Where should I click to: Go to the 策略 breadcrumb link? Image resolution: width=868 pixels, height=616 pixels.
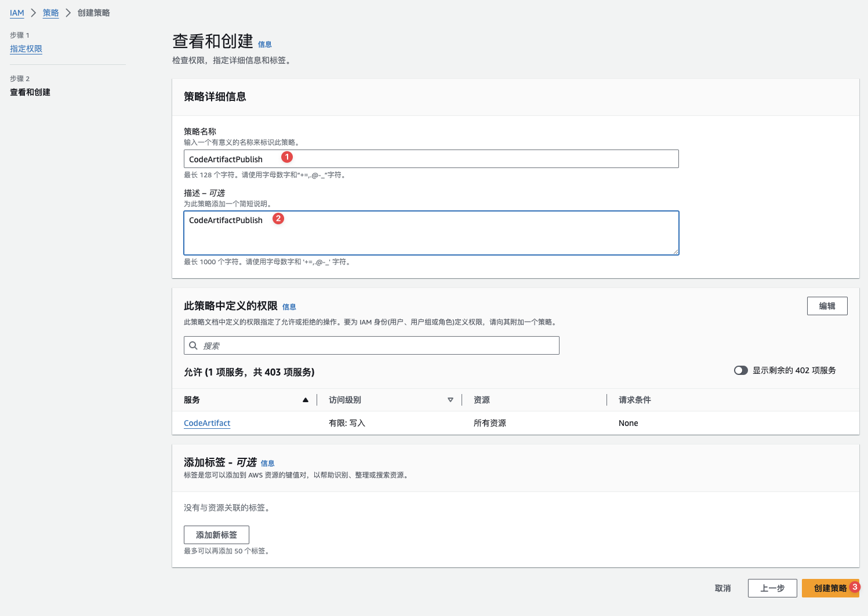pyautogui.click(x=51, y=13)
